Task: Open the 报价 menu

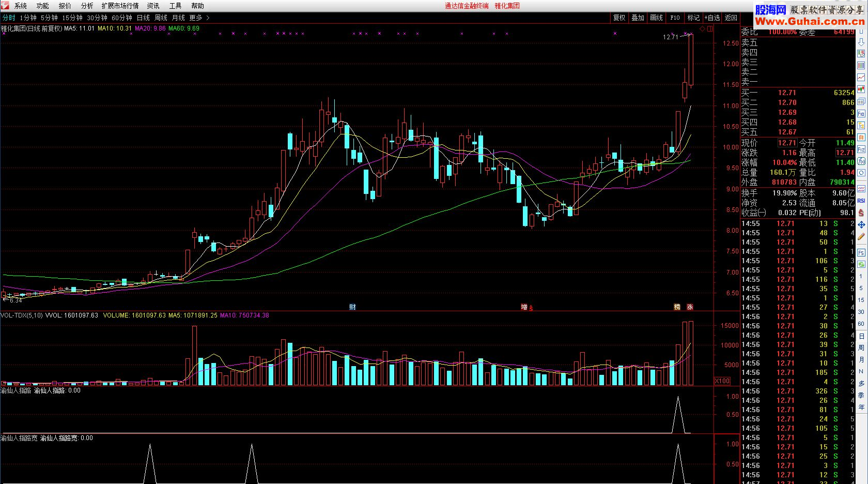Action: coord(65,6)
